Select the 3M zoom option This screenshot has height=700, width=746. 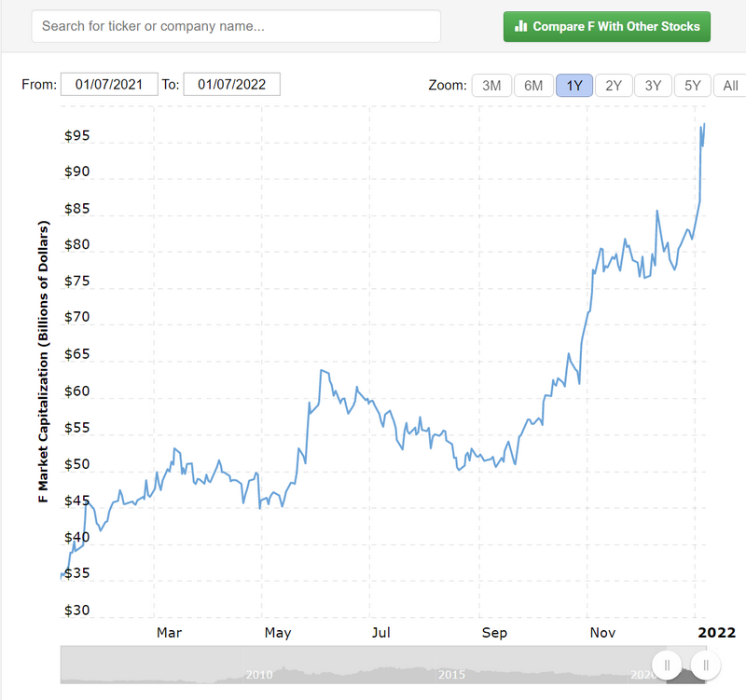(491, 86)
